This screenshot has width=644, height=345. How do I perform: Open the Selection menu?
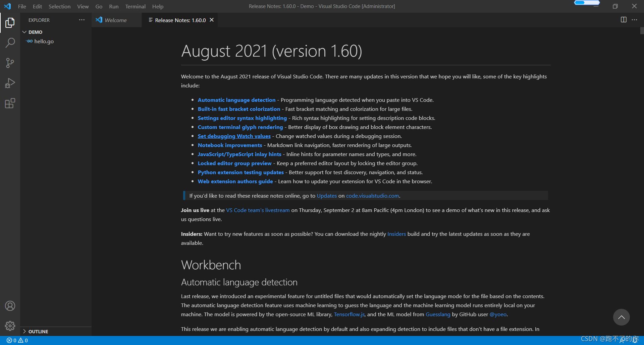59,6
